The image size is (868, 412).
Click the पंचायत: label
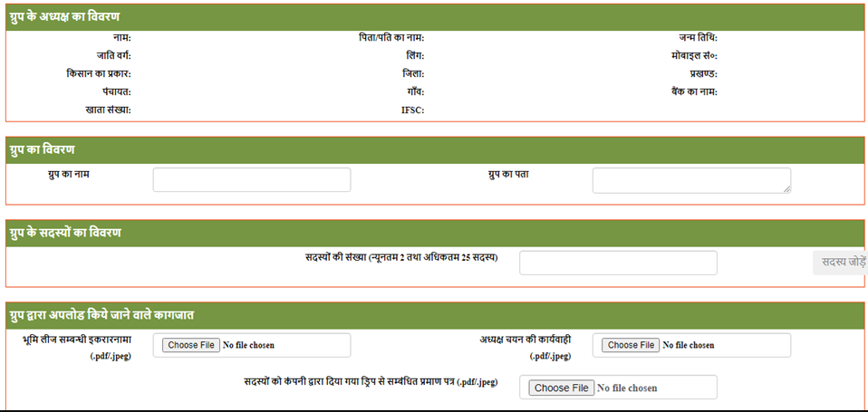tap(116, 91)
